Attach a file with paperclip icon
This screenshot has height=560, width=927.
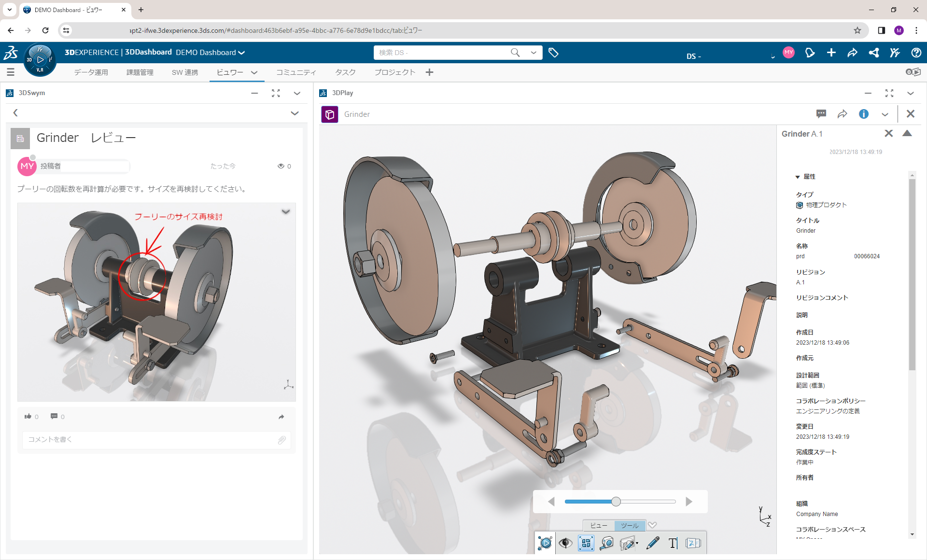pyautogui.click(x=282, y=440)
